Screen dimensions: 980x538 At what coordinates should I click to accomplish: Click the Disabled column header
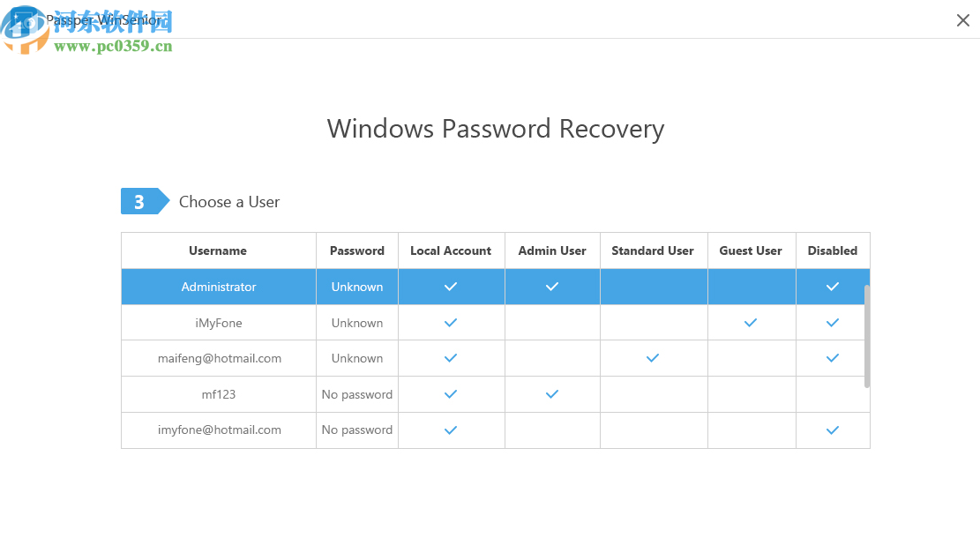pos(833,250)
